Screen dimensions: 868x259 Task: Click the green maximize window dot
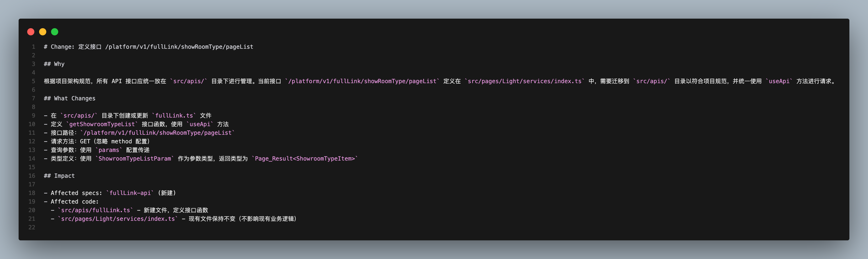[x=55, y=32]
